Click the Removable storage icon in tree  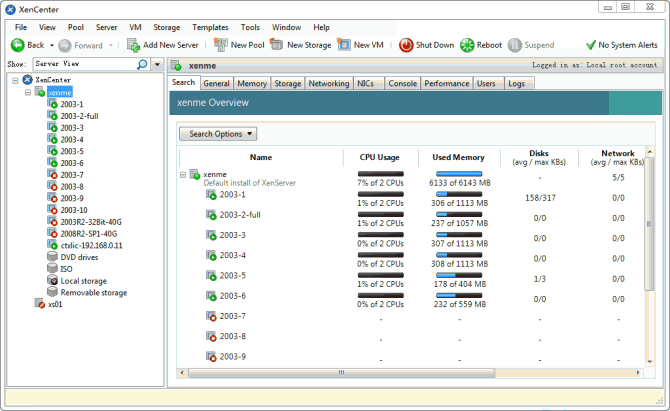52,291
